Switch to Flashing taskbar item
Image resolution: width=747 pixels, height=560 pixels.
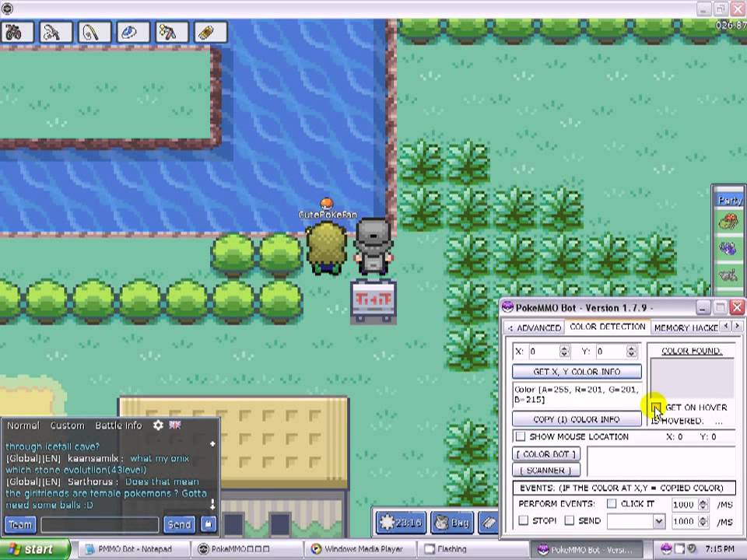coord(472,549)
